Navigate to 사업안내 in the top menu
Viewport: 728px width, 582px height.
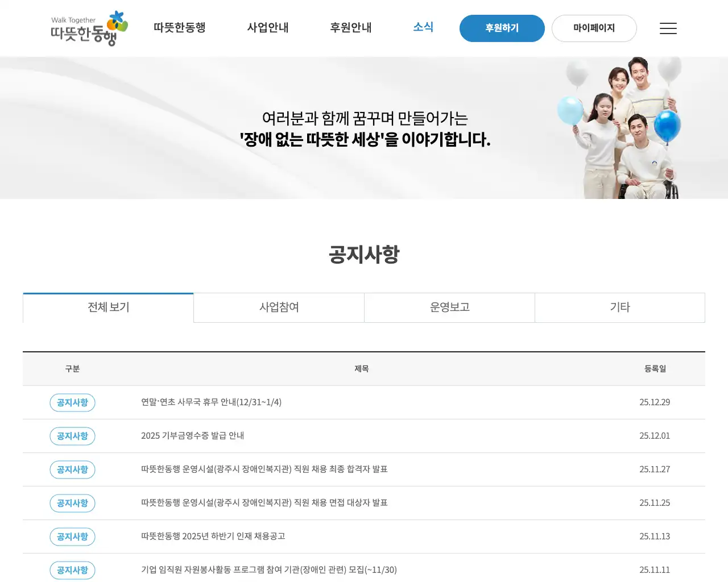(x=268, y=28)
